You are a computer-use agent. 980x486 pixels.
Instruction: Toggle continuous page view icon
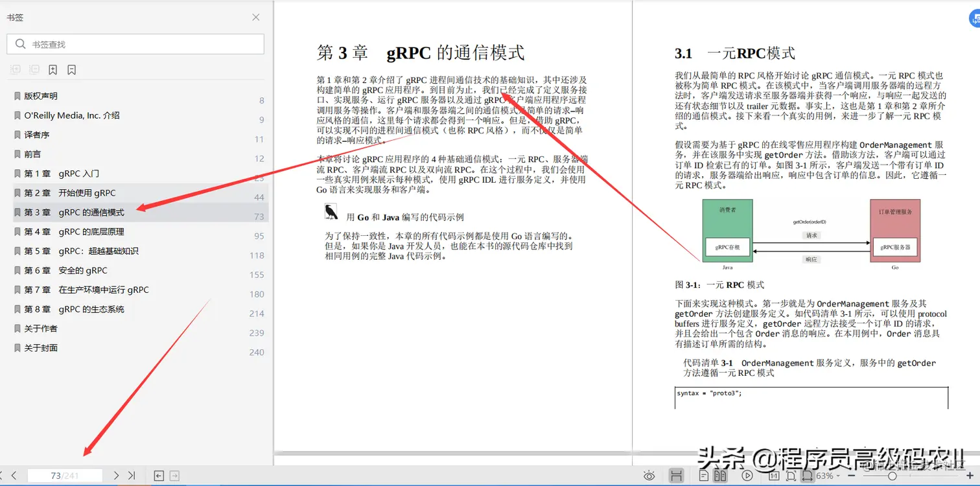tap(677, 476)
